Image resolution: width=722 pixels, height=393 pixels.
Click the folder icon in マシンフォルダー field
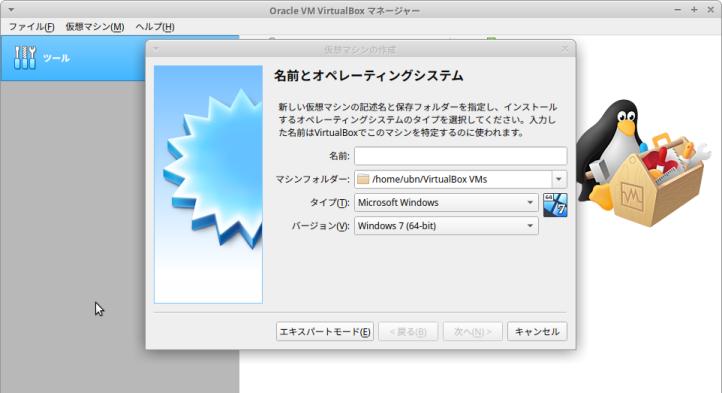click(x=363, y=179)
